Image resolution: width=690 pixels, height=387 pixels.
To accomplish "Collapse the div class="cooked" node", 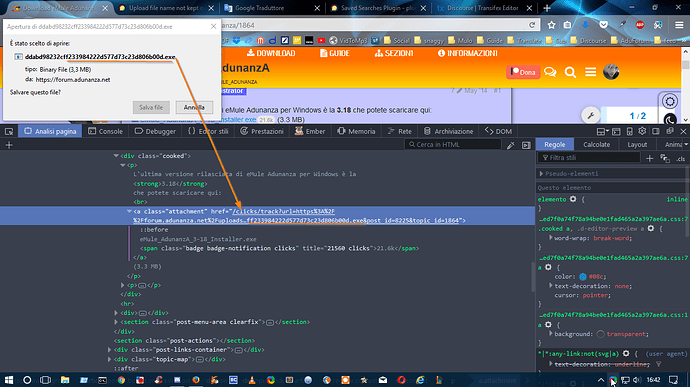I will tap(116, 156).
